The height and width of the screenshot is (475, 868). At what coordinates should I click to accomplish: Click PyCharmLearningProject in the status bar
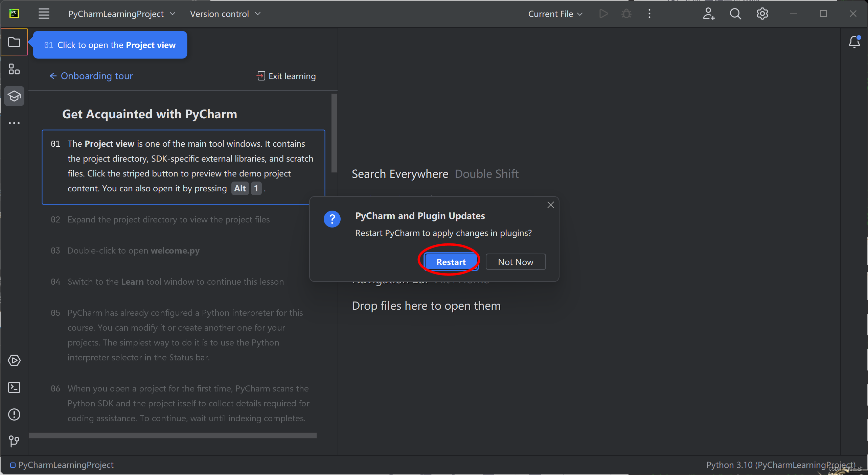(62, 465)
